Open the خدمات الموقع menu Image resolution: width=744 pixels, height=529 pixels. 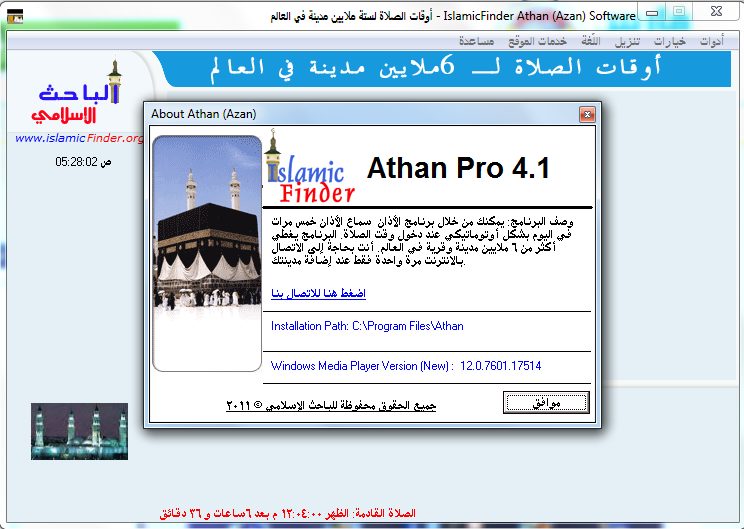(537, 41)
